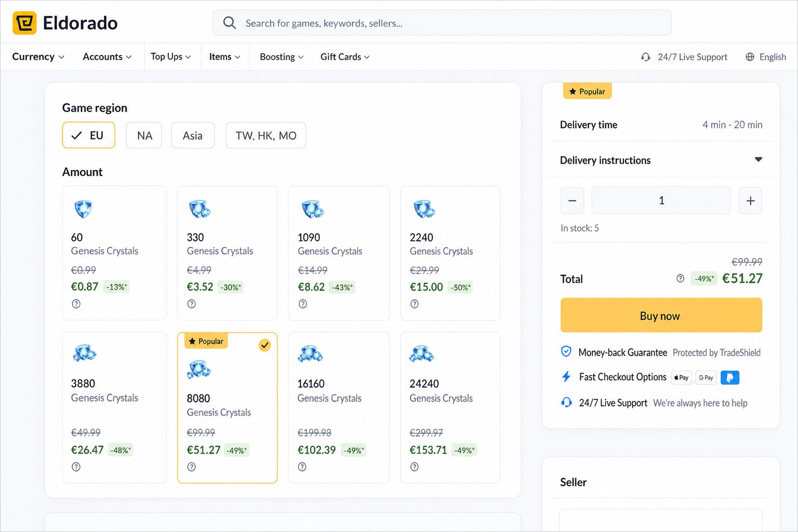Screen dimensions: 798x532
Task: Choose the 24240 Genesis Crystals amount
Action: [x=450, y=408]
